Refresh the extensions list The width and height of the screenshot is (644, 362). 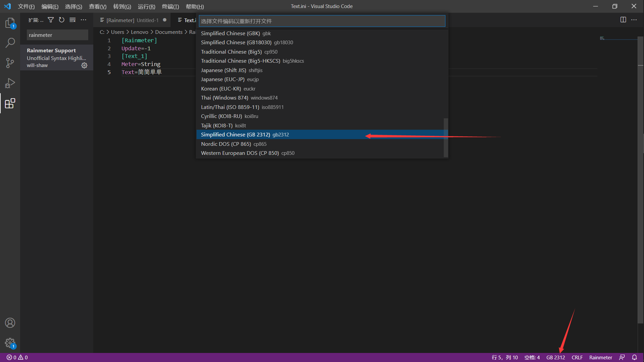(x=62, y=20)
